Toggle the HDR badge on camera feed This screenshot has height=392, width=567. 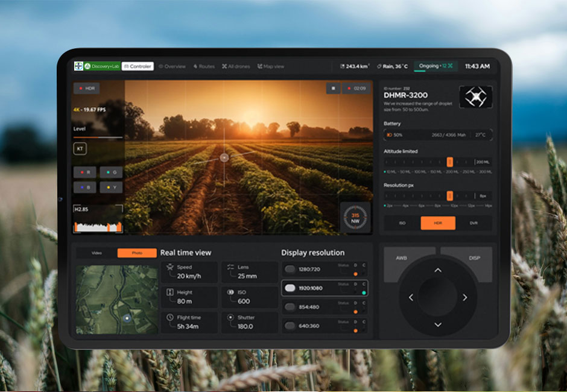(x=87, y=88)
